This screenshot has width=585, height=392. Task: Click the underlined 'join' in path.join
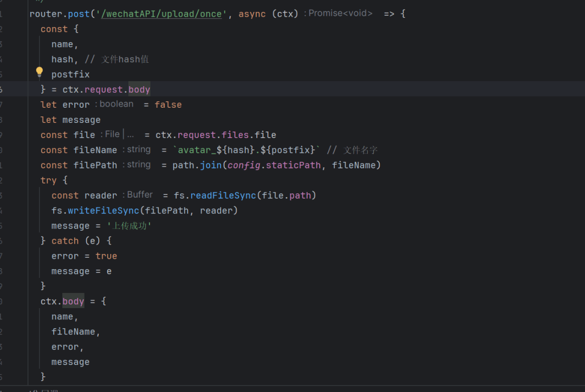(x=211, y=165)
